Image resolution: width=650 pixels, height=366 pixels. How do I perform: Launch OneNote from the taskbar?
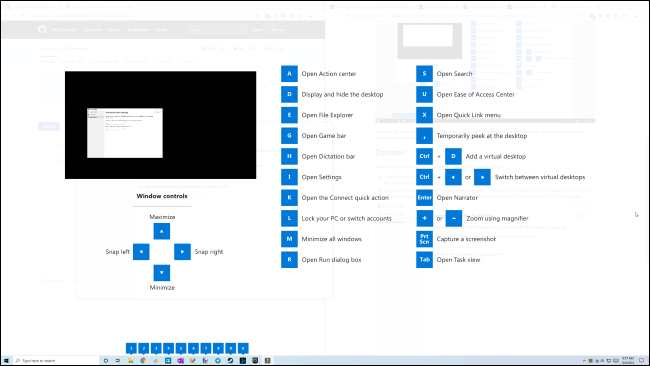pos(180,361)
